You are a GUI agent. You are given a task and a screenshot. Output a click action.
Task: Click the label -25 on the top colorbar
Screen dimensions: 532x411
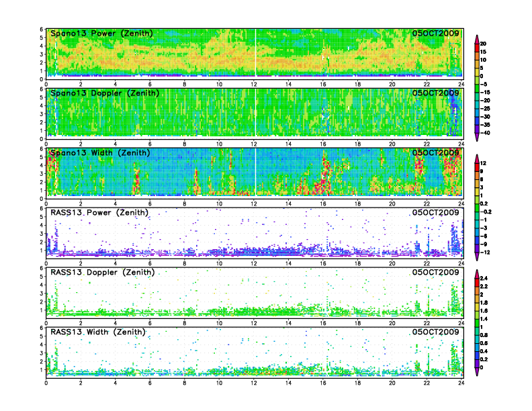tap(485, 109)
